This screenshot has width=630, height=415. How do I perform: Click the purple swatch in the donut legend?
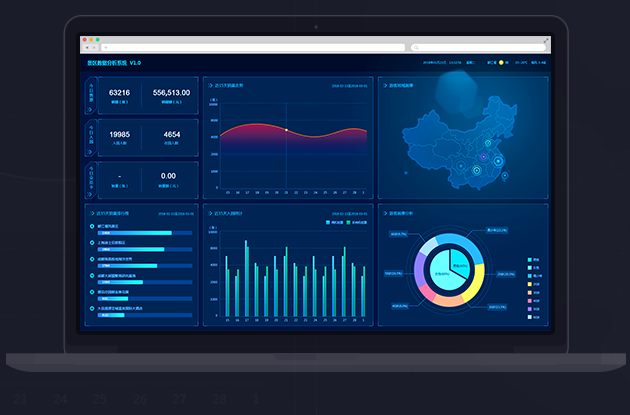[x=530, y=309]
